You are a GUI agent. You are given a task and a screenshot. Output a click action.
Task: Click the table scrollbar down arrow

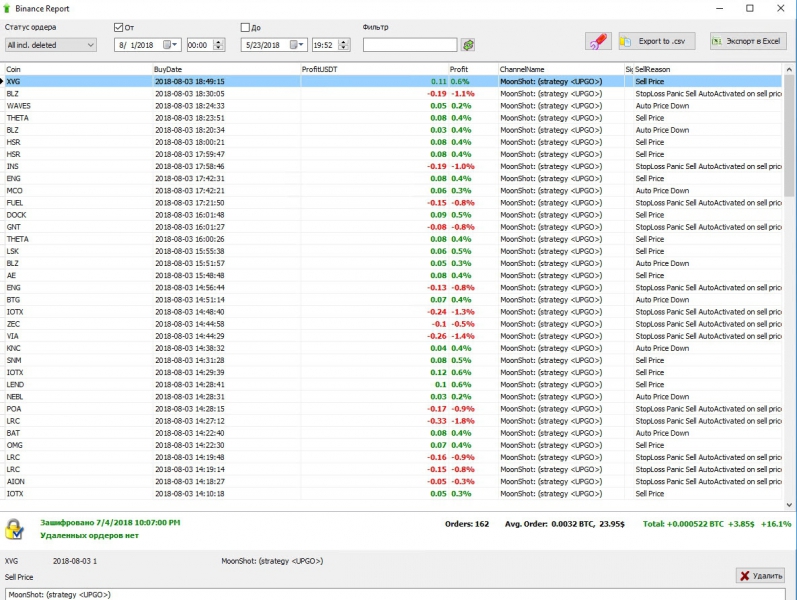[x=789, y=505]
